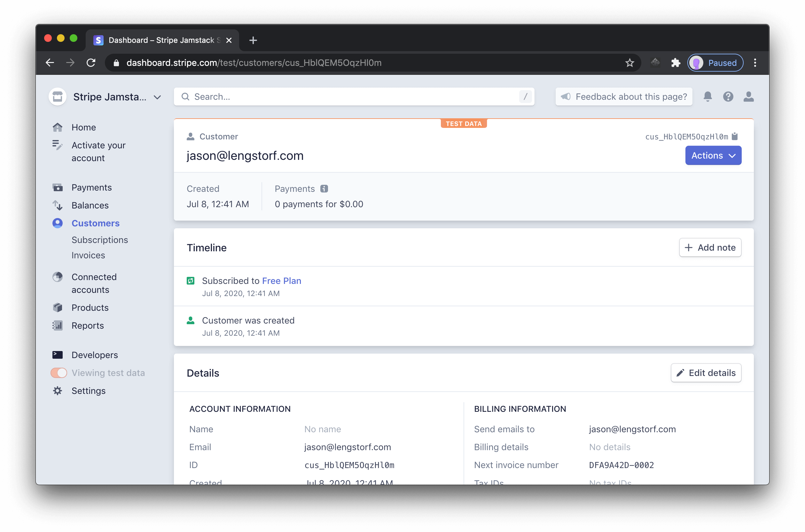Open Connected accounts section
Viewport: 805px width, 532px height.
(94, 283)
